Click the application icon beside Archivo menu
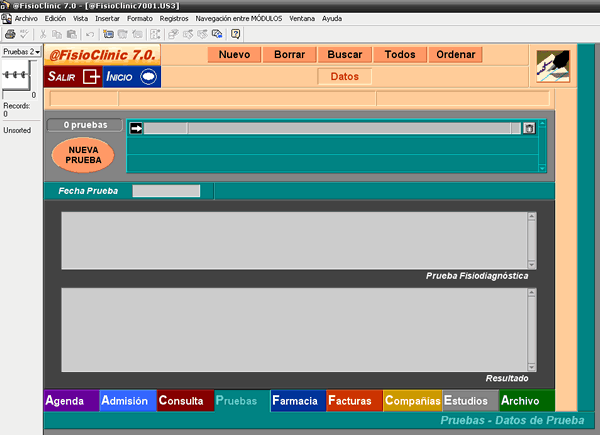 click(x=6, y=18)
